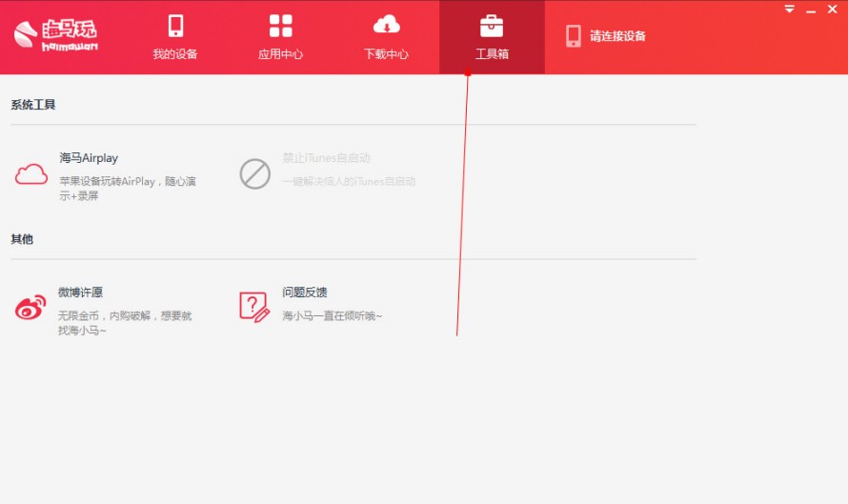Click the 海马Airplay cloud icon
Viewport: 848px width, 504px height.
tap(30, 174)
